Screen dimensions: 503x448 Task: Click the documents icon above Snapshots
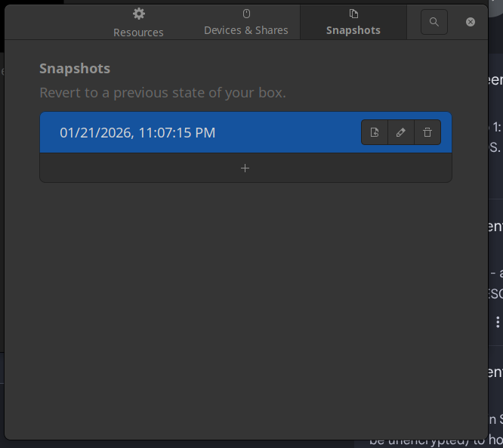(x=353, y=14)
